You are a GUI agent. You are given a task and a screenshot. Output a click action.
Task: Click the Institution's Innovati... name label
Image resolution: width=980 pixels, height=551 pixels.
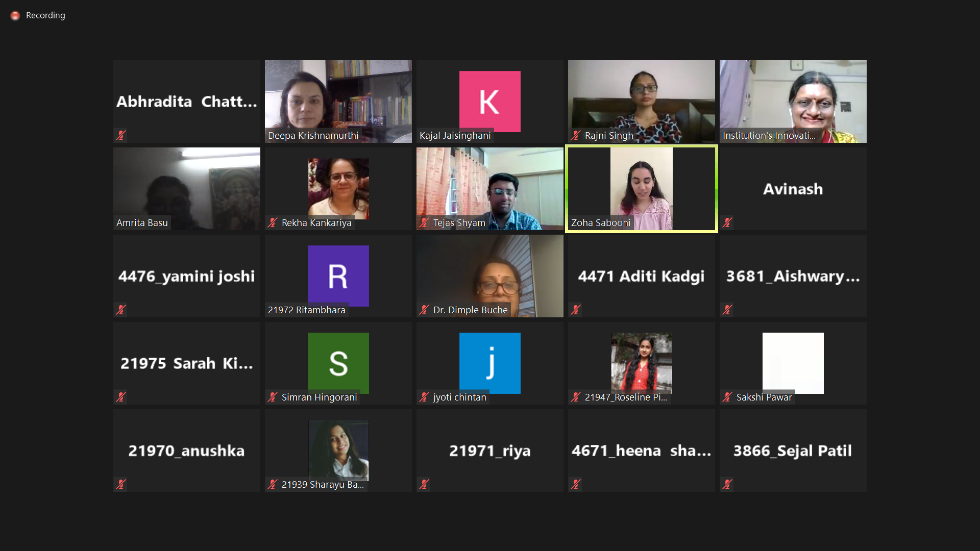[x=769, y=136]
